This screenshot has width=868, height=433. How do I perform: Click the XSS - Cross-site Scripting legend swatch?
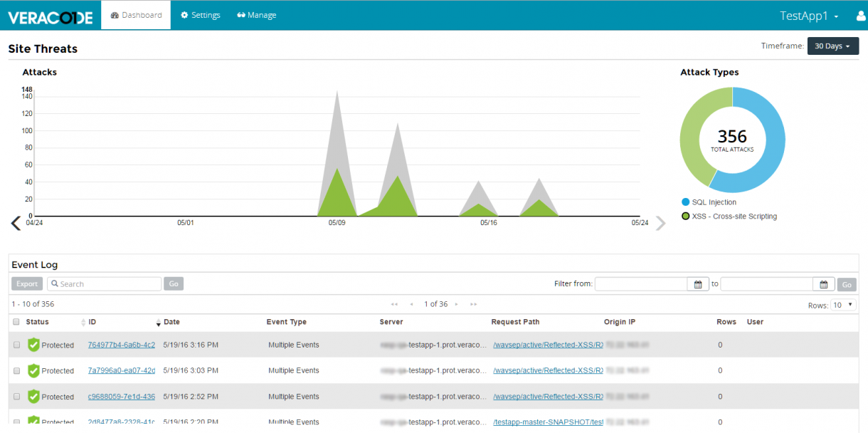tap(686, 216)
